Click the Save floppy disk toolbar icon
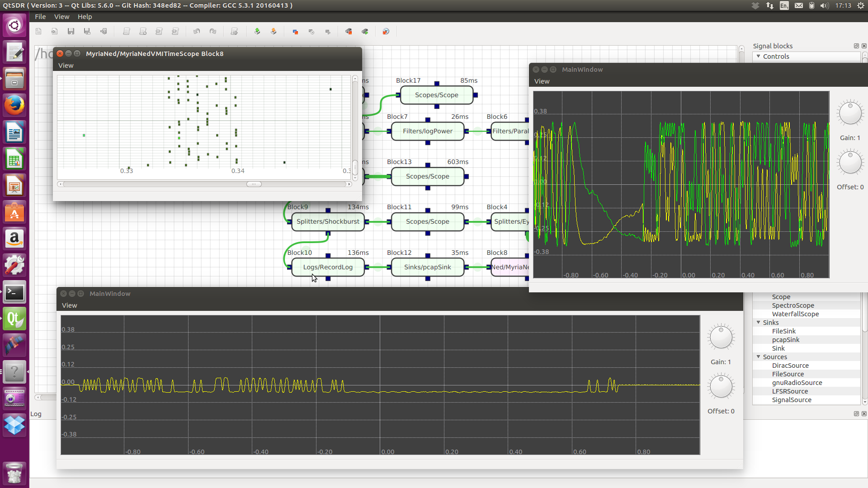868x488 pixels. click(71, 32)
